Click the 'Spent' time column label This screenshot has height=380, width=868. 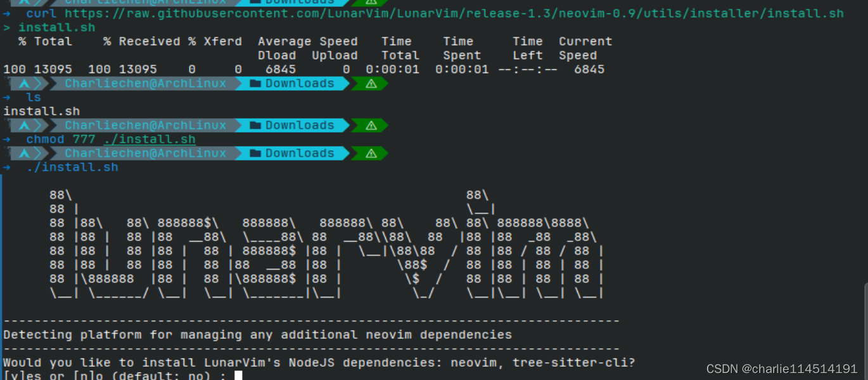[x=463, y=55]
